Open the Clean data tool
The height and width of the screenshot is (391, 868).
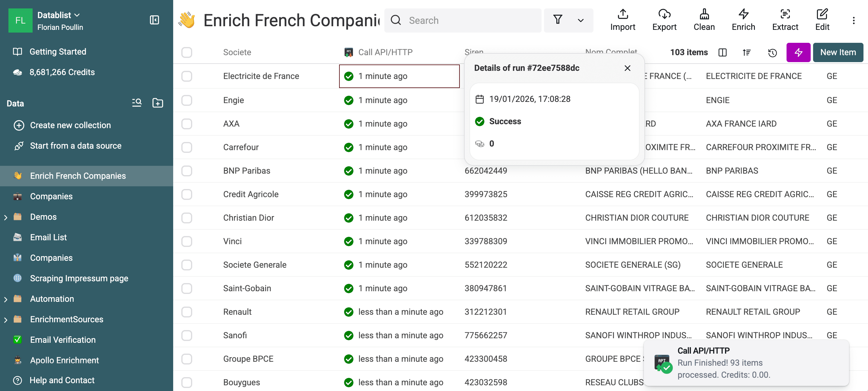[x=704, y=20]
